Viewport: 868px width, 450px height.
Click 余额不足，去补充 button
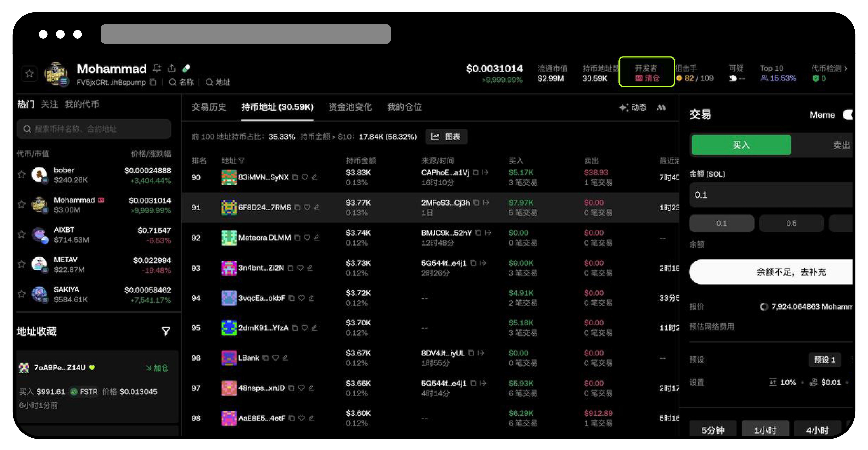(x=771, y=272)
